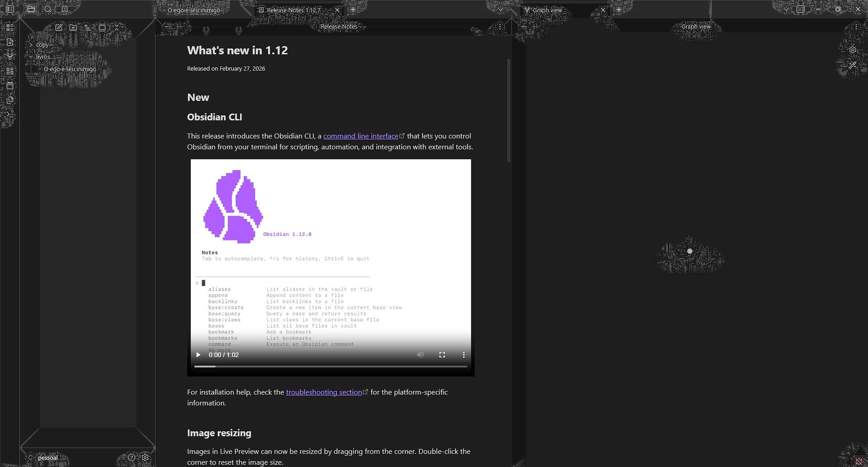The image size is (868, 467).
Task: Open graph view from the left ribbon
Action: pyautogui.click(x=10, y=56)
